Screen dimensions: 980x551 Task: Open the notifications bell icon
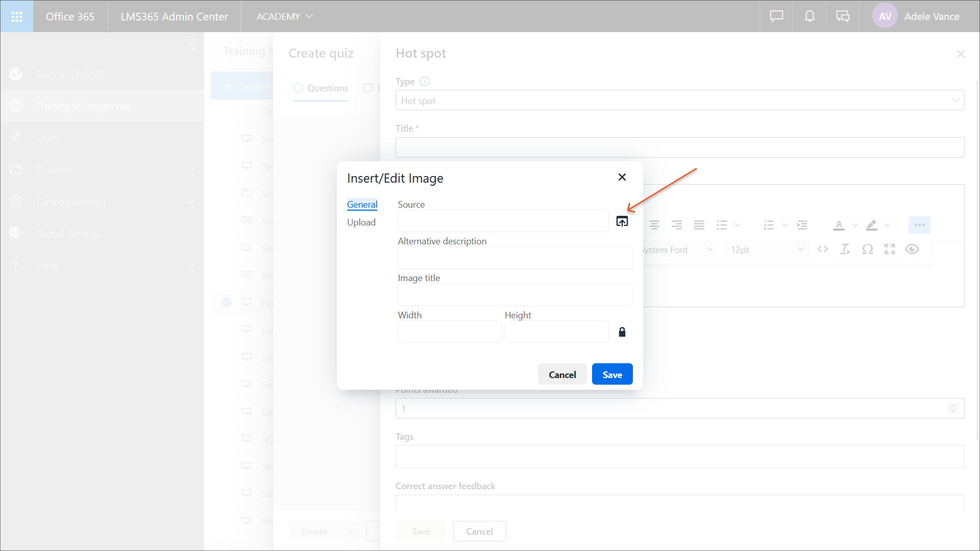pos(810,16)
